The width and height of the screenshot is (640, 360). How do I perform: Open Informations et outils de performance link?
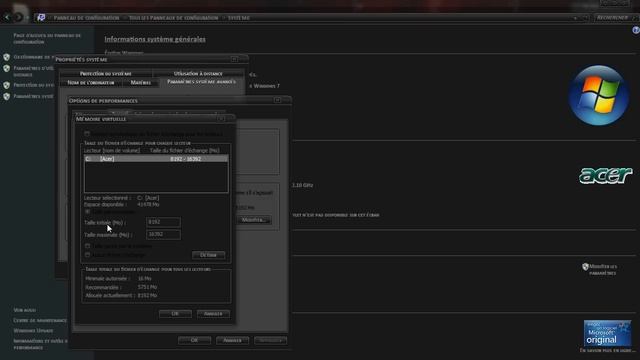[x=40, y=344]
